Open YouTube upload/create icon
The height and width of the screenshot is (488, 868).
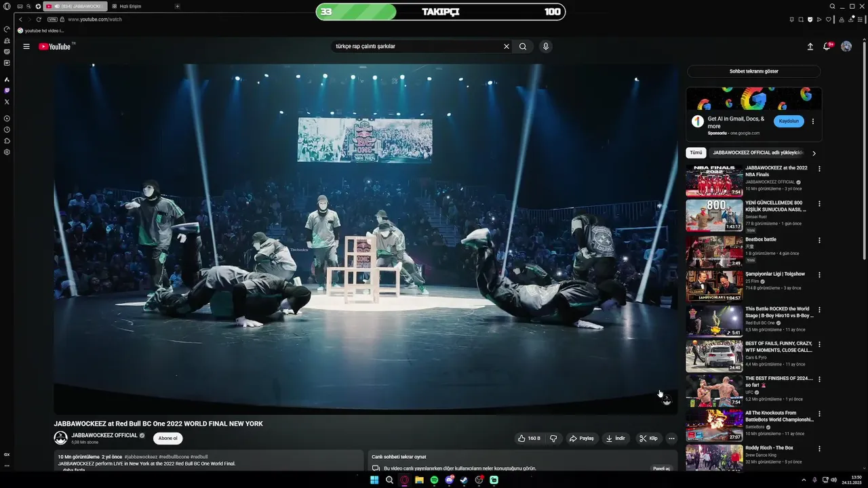coord(810,47)
